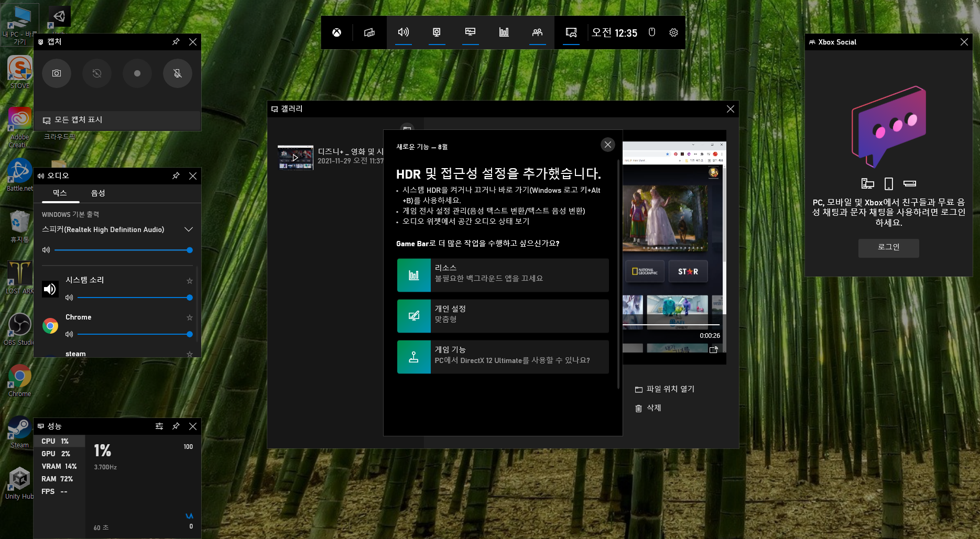Switch to the 음성 tab in Audio
This screenshot has width=980, height=539.
(x=98, y=193)
